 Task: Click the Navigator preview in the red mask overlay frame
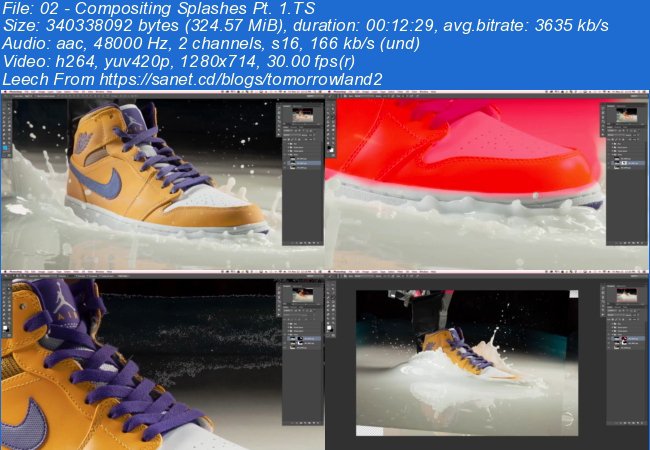626,115
